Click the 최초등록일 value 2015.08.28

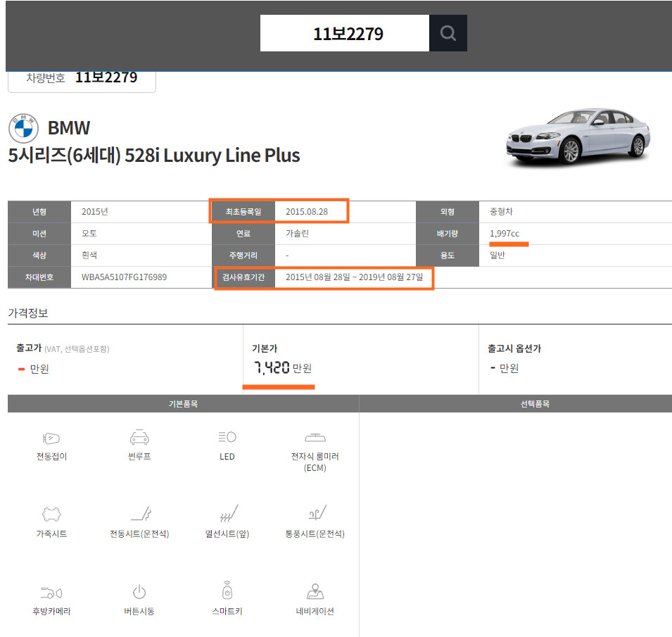click(307, 212)
